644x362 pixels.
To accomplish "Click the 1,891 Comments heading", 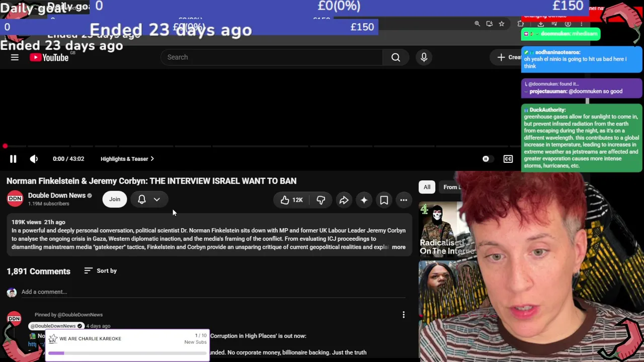I will tap(38, 271).
